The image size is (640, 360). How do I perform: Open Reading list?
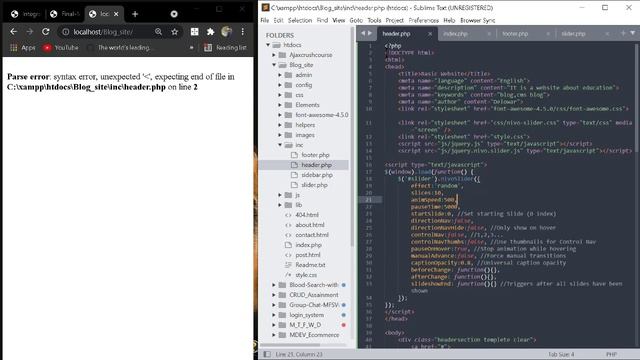tap(225, 48)
